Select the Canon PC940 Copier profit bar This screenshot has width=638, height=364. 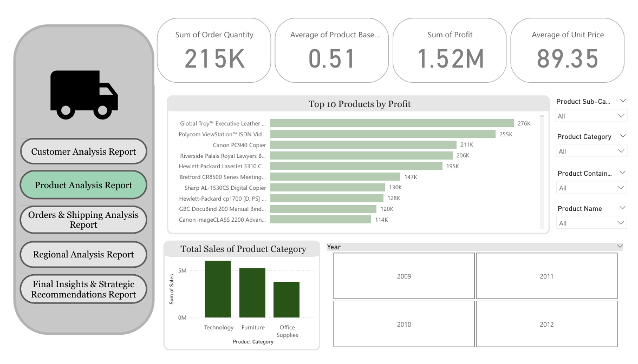tap(363, 144)
